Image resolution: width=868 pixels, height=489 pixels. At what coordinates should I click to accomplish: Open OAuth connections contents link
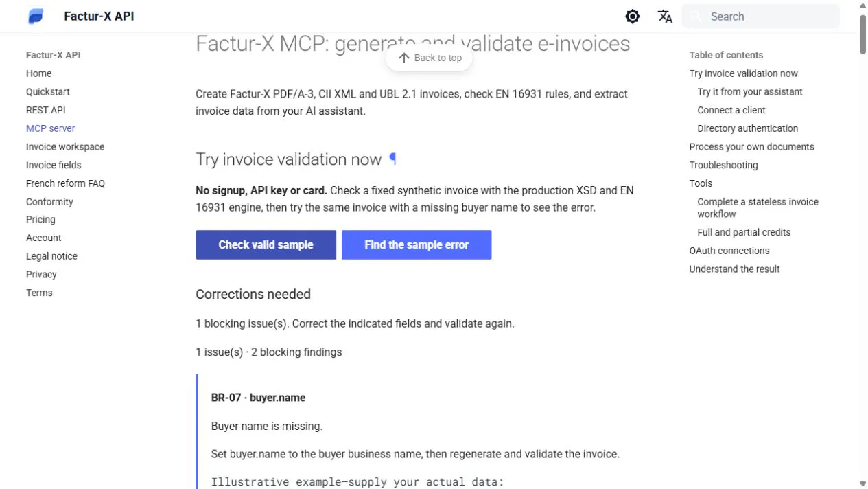click(729, 251)
